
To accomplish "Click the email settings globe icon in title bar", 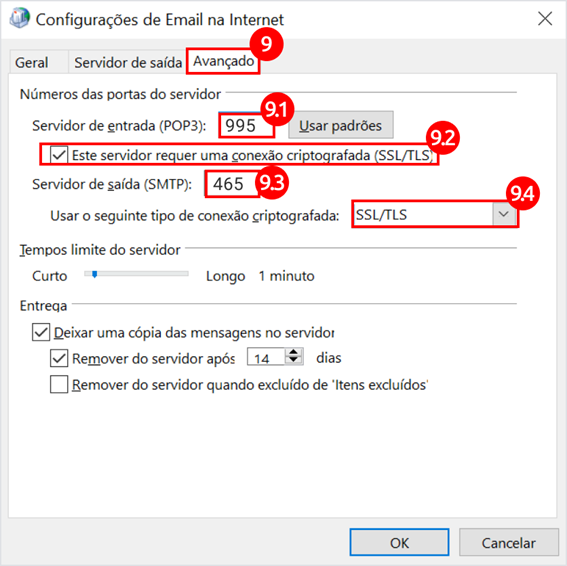I will coord(20,18).
